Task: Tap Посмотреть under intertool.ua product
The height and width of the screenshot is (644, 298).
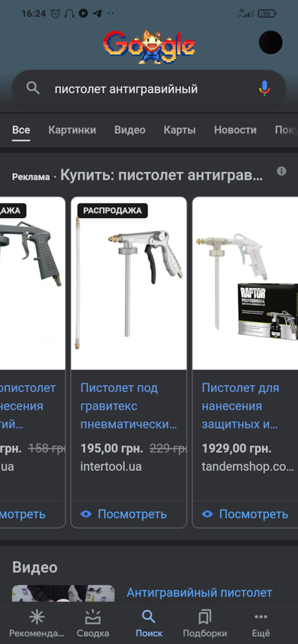Action: click(124, 515)
